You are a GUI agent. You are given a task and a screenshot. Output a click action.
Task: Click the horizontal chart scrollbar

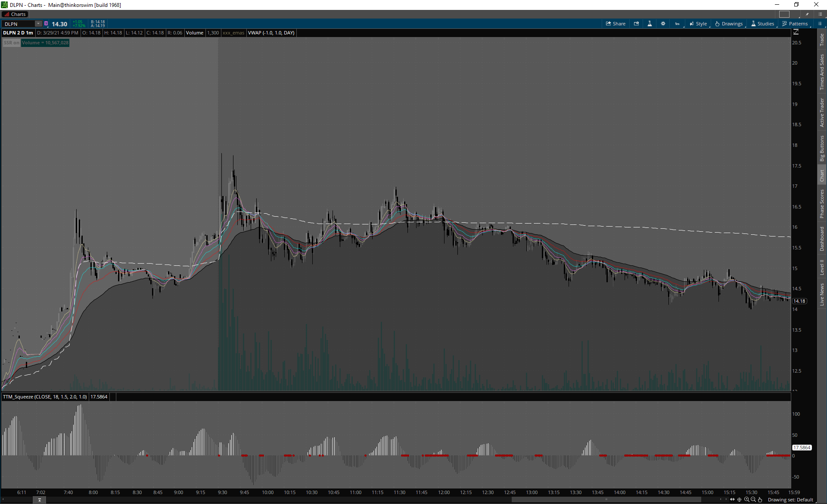click(x=606, y=500)
